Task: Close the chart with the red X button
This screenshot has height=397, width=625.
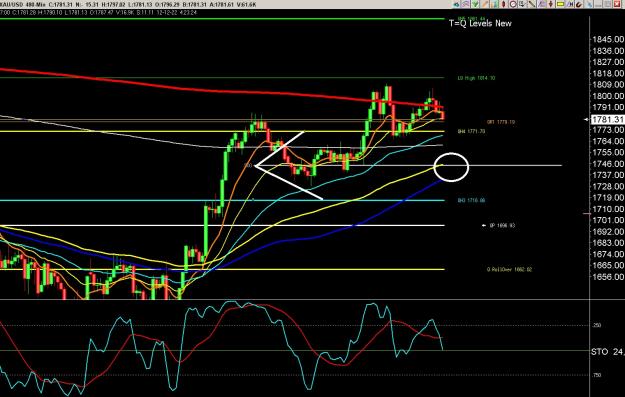Action: (617, 4)
